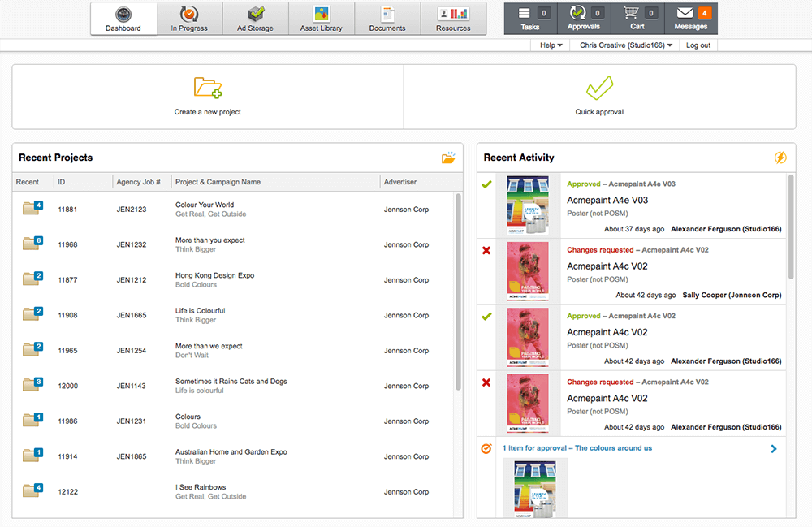
Task: Click the Create a new project folder icon
Action: (x=208, y=88)
